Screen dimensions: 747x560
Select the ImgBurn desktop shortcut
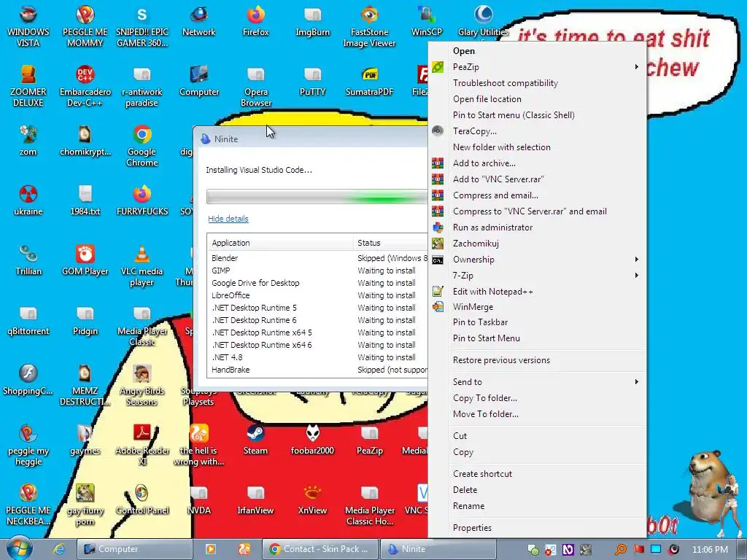coord(312,20)
